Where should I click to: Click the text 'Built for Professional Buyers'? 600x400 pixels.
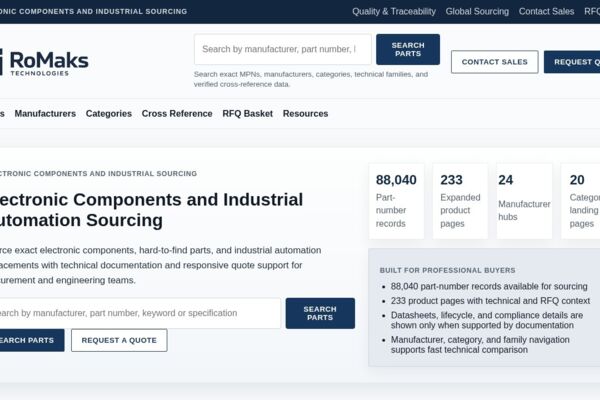[x=447, y=270]
